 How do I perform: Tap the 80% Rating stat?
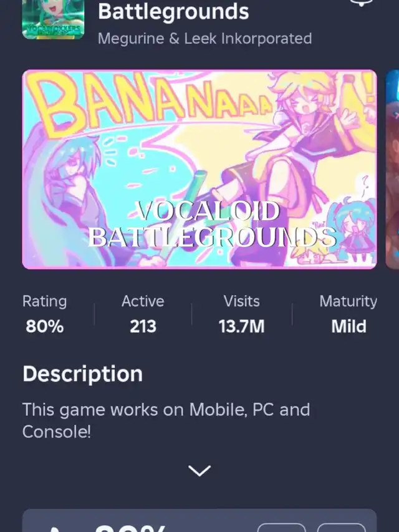click(44, 314)
